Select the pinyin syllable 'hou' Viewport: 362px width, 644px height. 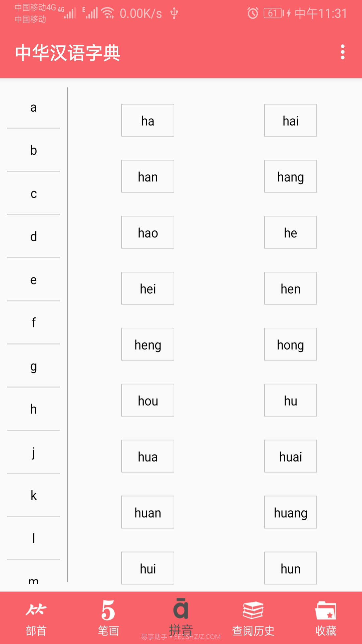(x=147, y=400)
